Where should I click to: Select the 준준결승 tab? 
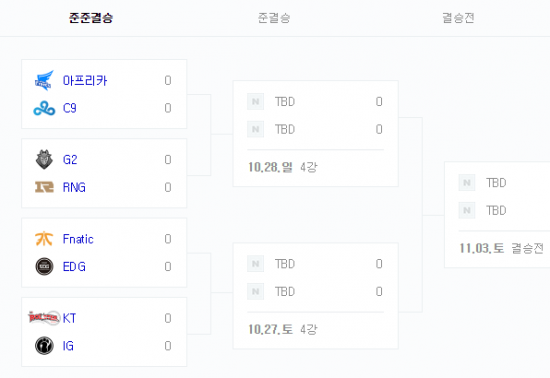coord(91,18)
